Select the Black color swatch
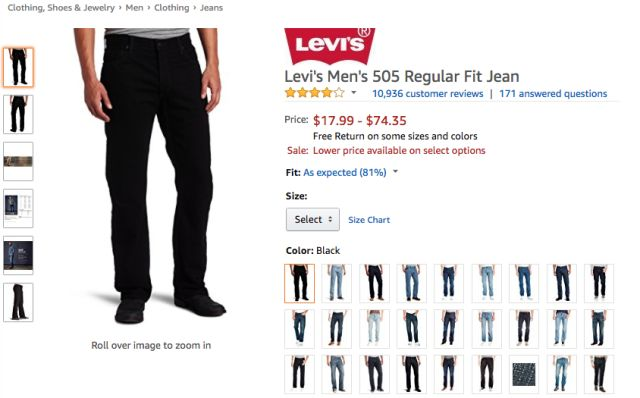 click(300, 283)
